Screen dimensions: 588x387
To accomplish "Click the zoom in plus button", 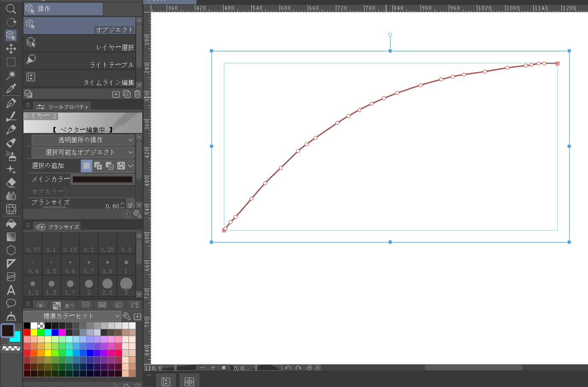I will tap(213, 368).
